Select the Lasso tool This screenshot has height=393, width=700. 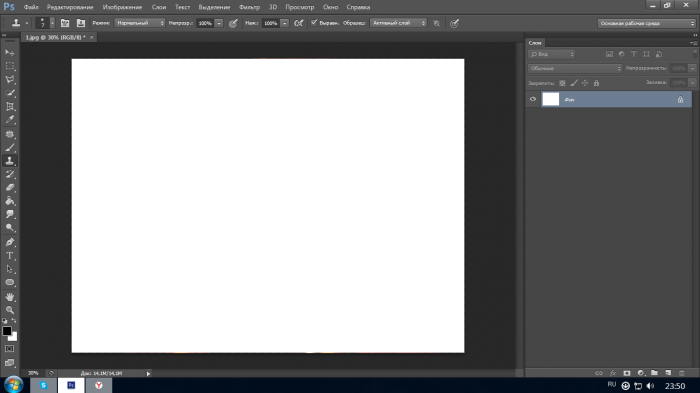coord(10,79)
